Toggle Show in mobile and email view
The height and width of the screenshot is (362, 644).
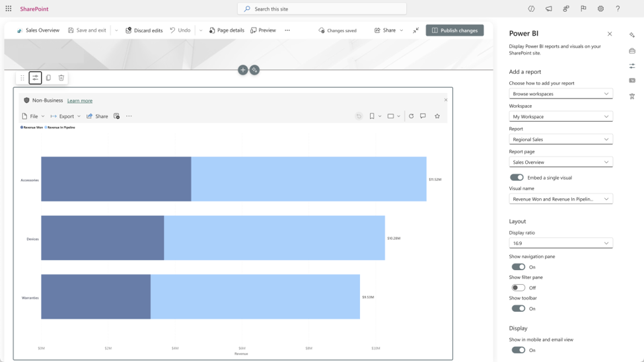pyautogui.click(x=519, y=350)
